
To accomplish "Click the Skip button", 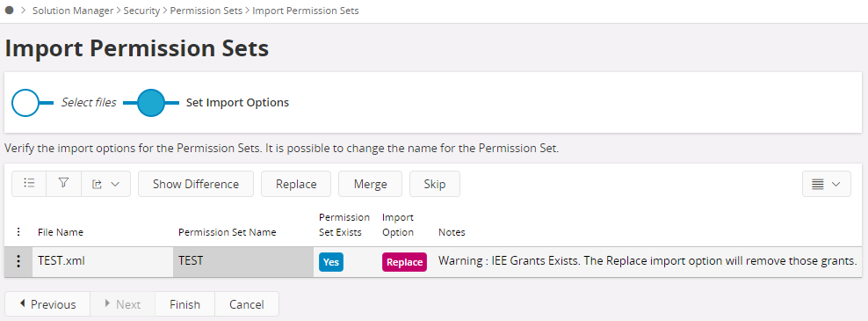I will 435,184.
